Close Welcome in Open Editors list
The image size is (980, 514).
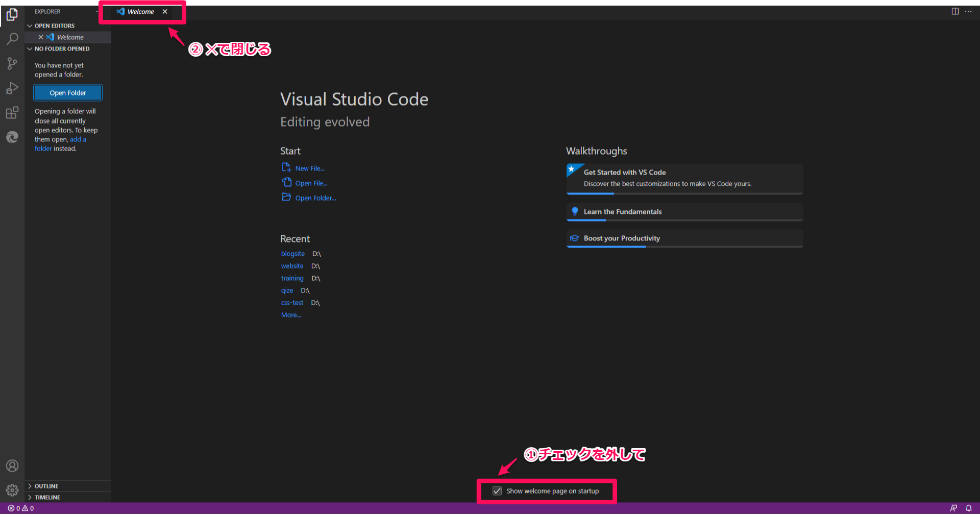tap(41, 37)
